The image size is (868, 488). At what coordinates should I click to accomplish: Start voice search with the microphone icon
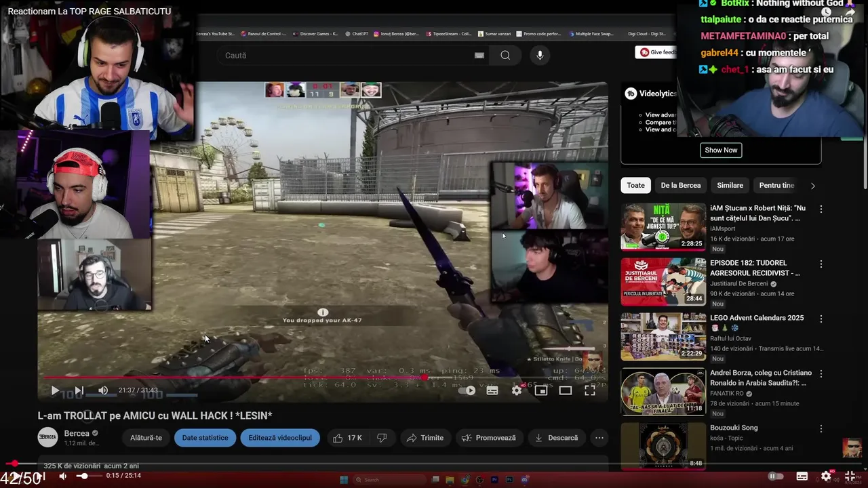[x=540, y=56]
